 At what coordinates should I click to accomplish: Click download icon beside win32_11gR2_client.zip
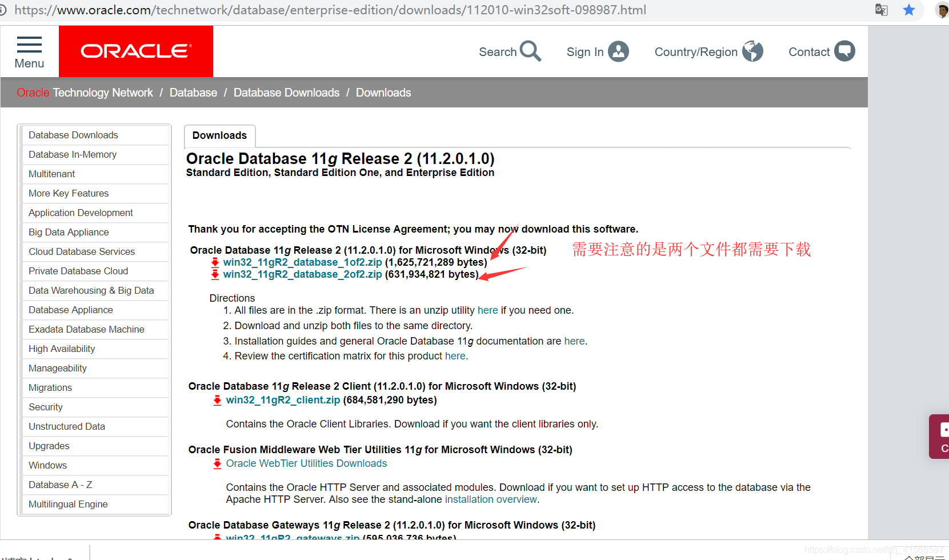pos(217,400)
